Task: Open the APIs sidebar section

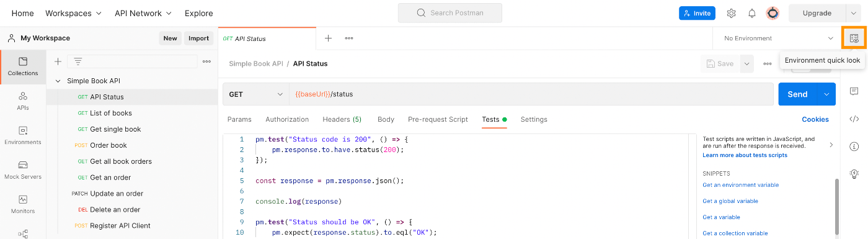Action: pyautogui.click(x=23, y=101)
